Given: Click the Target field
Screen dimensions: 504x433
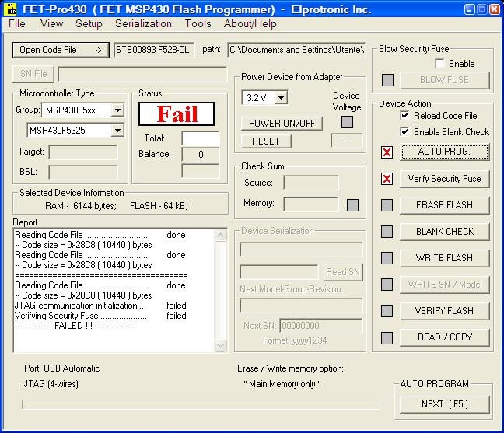Looking at the screenshot, I should 83,152.
